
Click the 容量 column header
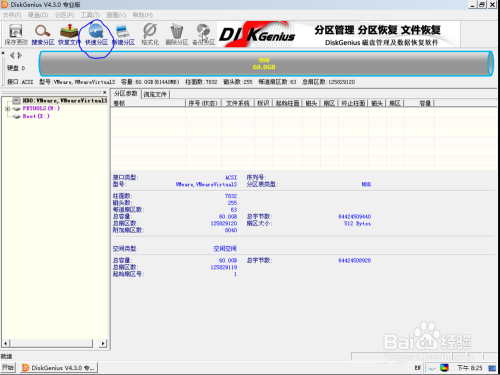(x=419, y=103)
